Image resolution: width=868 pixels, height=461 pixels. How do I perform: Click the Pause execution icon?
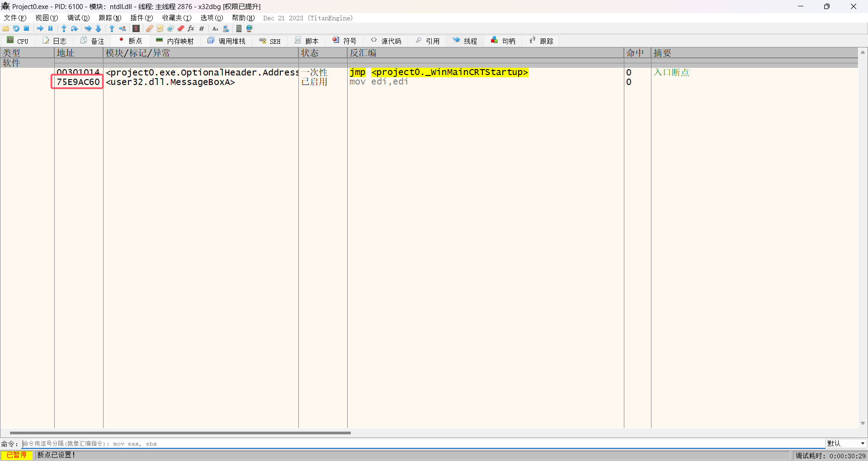51,28
